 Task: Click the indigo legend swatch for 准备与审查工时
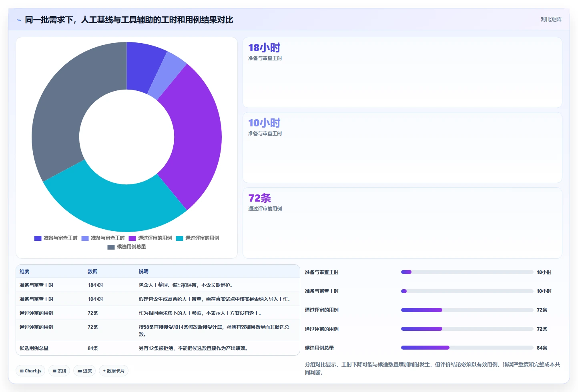point(38,238)
